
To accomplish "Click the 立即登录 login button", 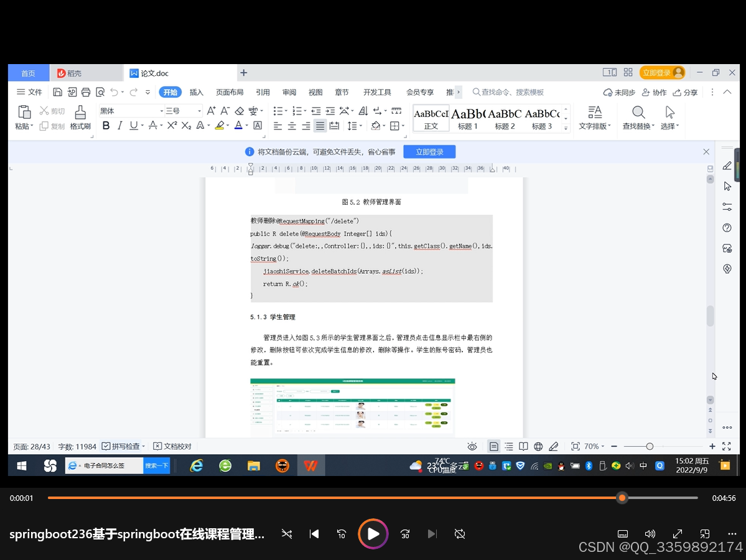I will tap(429, 151).
